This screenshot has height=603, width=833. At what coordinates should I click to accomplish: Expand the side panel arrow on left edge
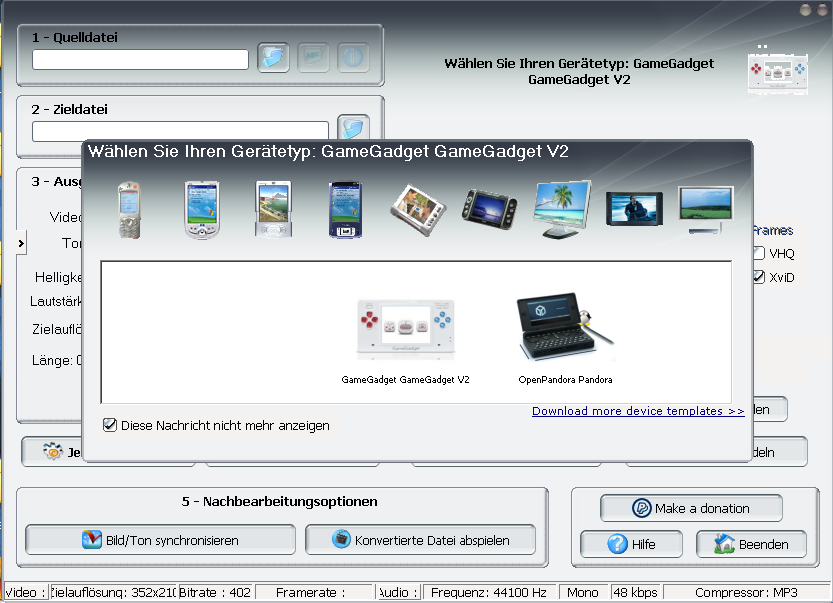[x=21, y=242]
